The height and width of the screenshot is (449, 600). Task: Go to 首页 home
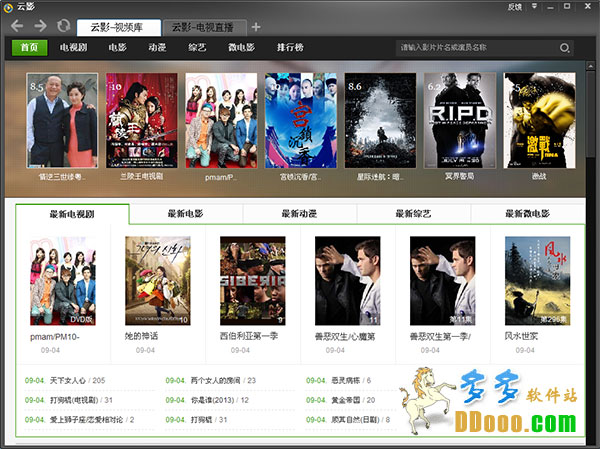click(x=29, y=47)
